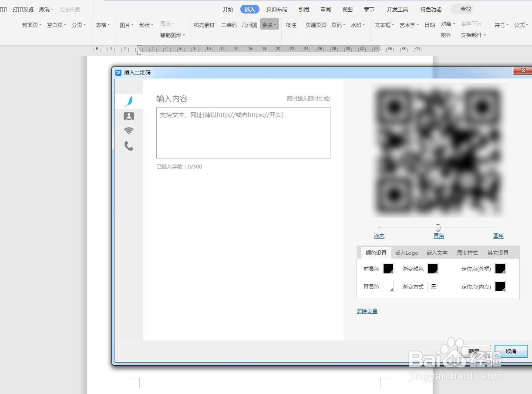The height and width of the screenshot is (394, 532).
Task: Open the 定位点(内点) color swatch
Action: pyautogui.click(x=500, y=286)
